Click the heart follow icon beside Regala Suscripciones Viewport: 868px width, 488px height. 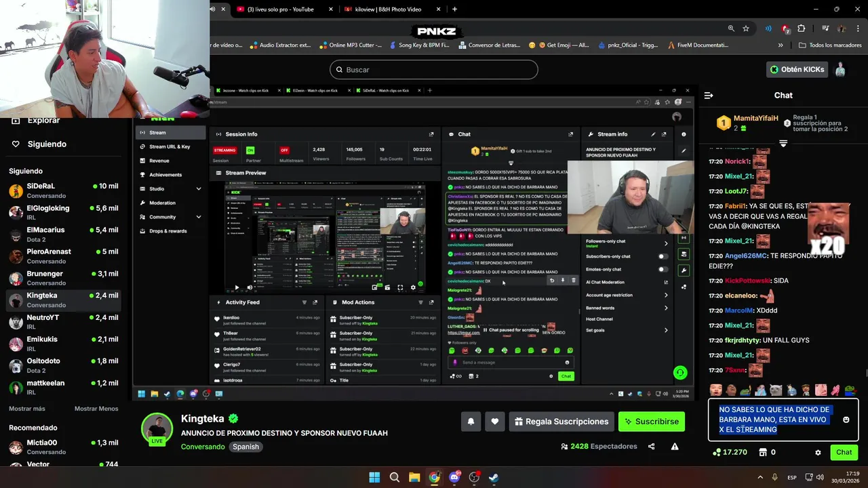point(495,422)
